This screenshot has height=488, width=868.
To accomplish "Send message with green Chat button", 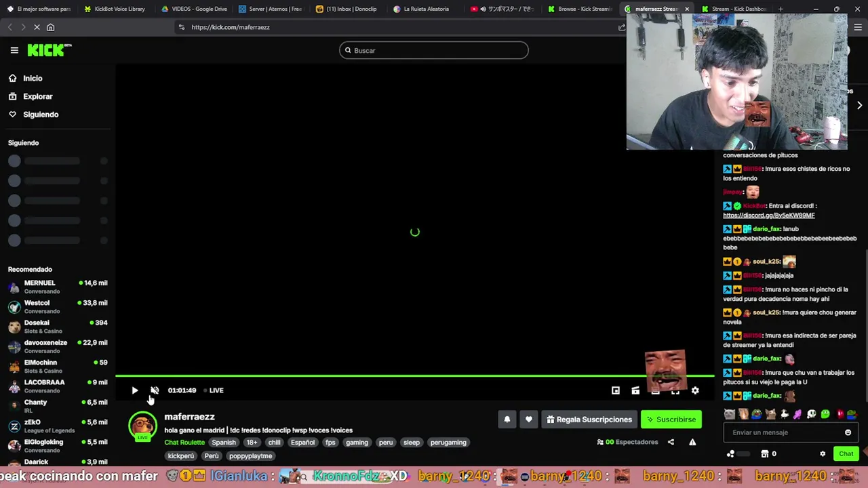I will pyautogui.click(x=846, y=454).
